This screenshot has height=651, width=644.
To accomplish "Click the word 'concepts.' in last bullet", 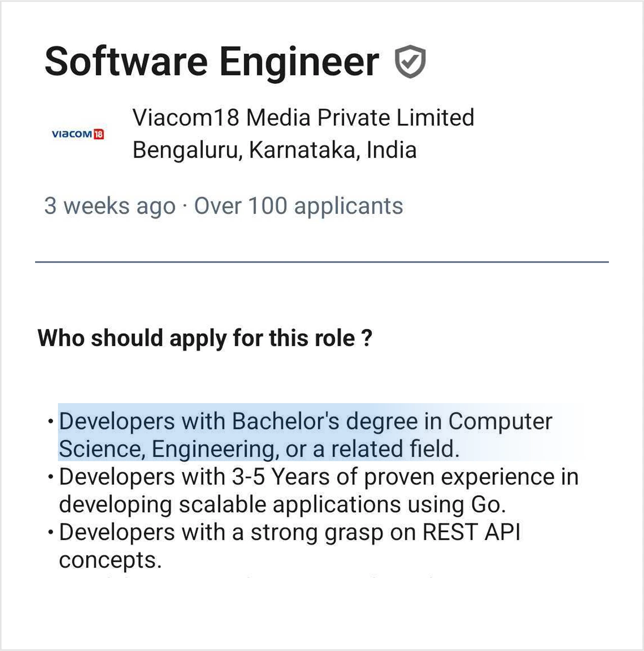I will (110, 560).
